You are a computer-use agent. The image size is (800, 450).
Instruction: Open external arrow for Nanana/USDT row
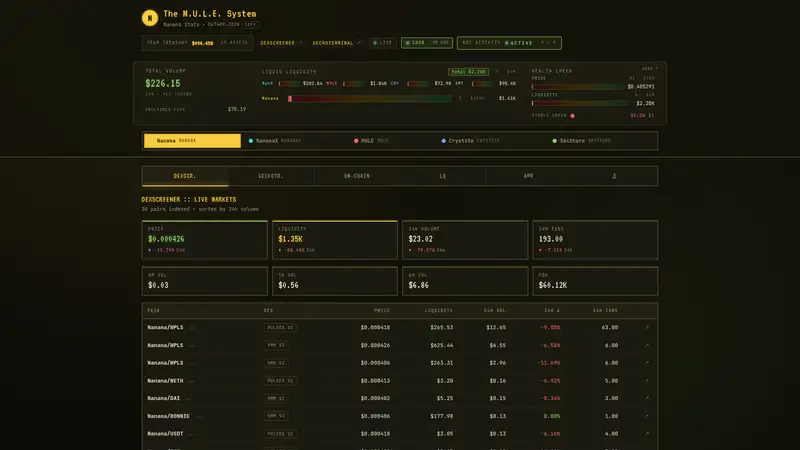coord(647,434)
